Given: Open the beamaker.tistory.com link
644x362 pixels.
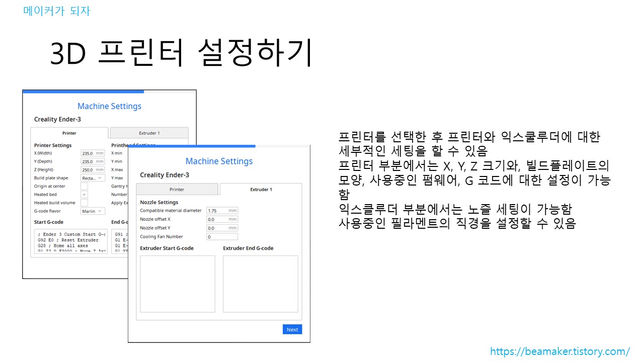Looking at the screenshot, I should click(560, 351).
